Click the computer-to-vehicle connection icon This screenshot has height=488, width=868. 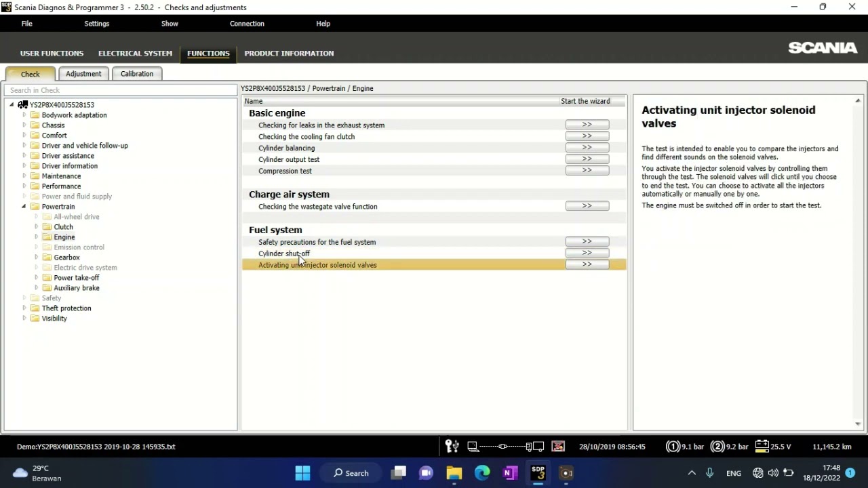pos(506,446)
